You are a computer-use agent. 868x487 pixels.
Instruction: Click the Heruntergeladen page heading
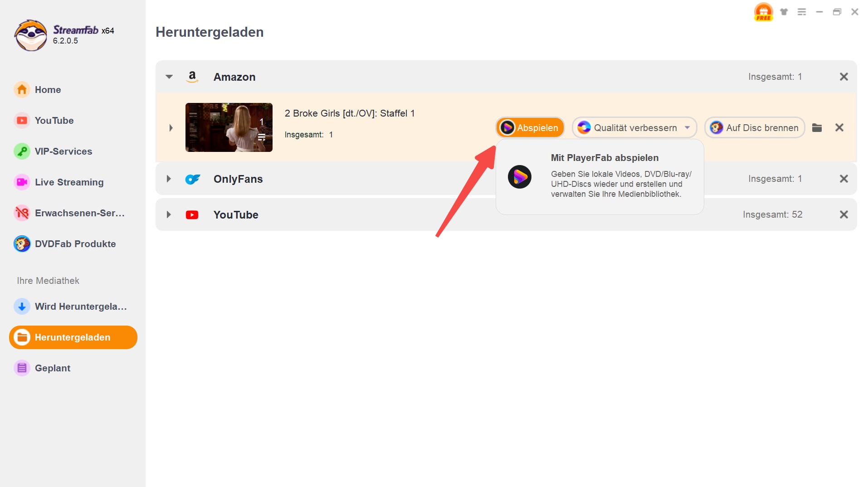coord(210,32)
